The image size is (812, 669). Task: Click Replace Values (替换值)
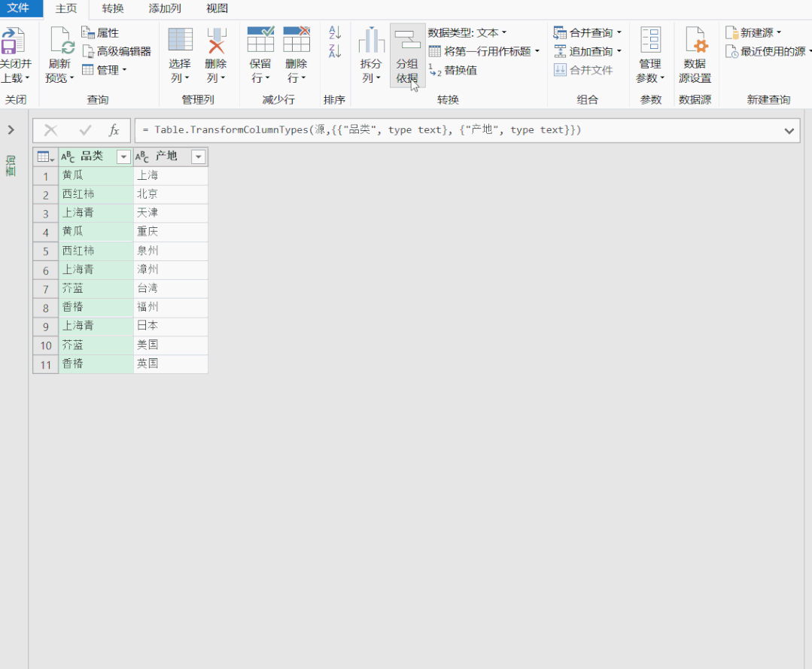point(453,70)
